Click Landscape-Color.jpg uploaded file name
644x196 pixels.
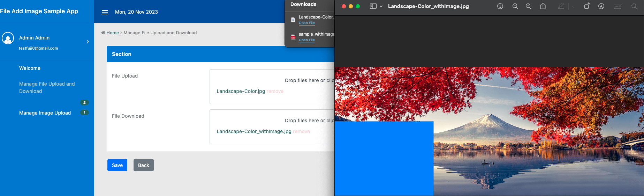point(241,91)
